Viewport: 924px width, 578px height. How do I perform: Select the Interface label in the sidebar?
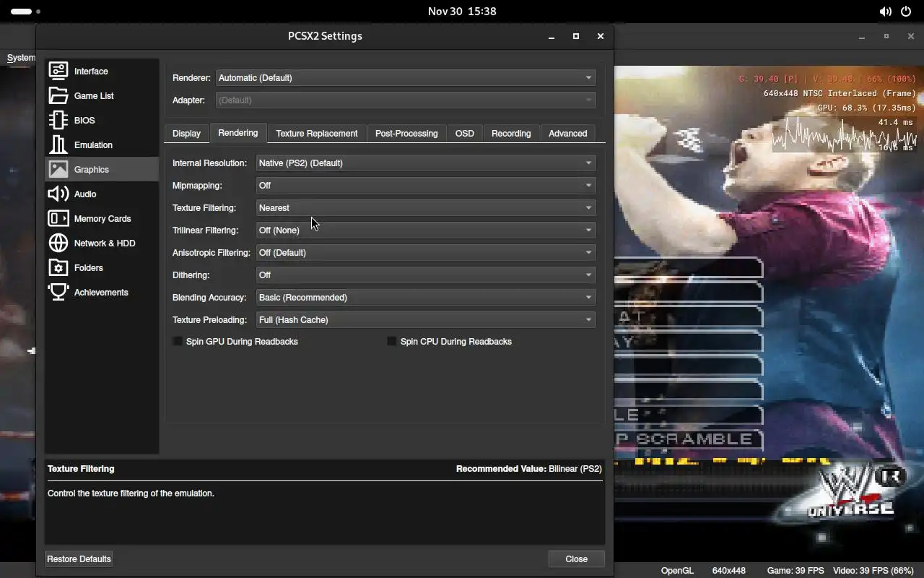(x=91, y=71)
